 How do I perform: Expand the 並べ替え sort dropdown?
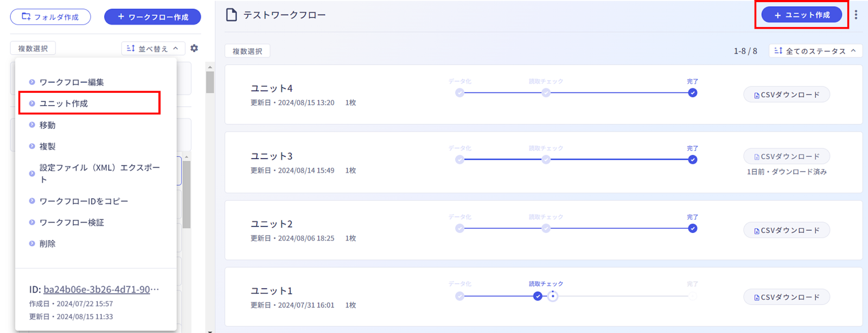point(153,48)
